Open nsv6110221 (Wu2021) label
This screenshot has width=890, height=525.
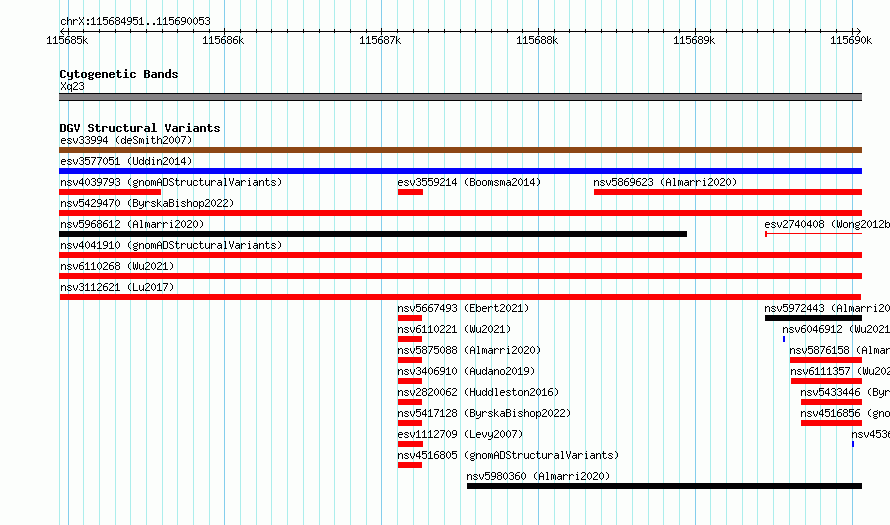click(x=454, y=329)
